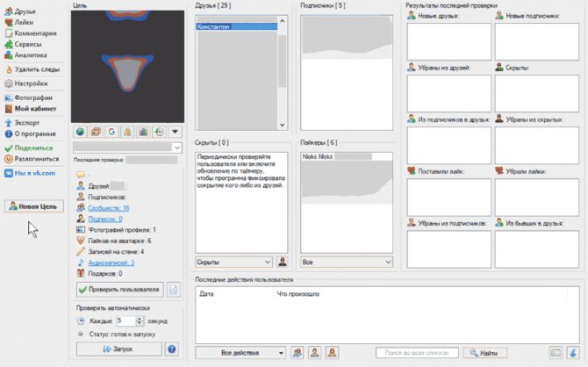Click the card view icon at bottom right
The image size is (588, 367).
click(556, 353)
